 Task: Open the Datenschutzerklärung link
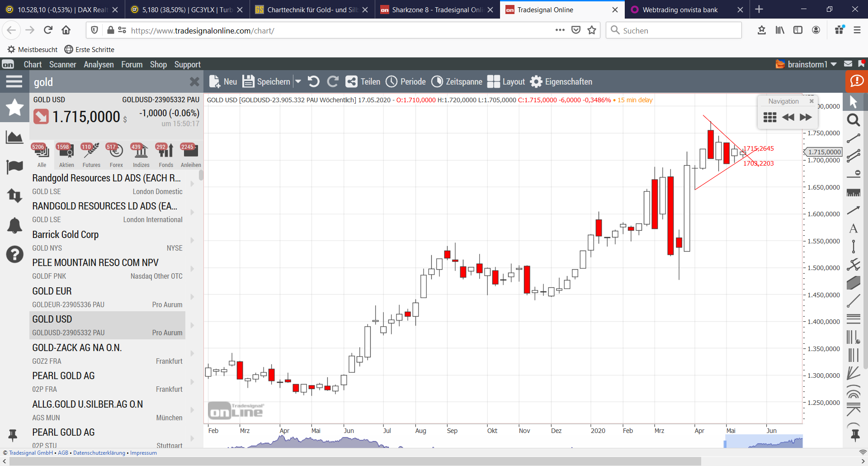click(99, 453)
